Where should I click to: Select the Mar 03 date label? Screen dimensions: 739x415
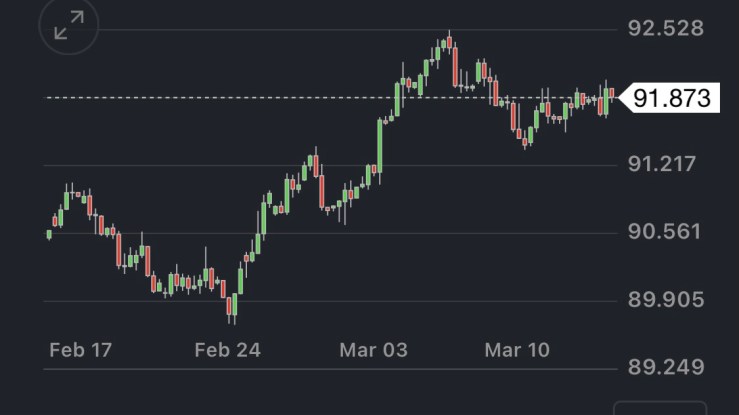(x=373, y=350)
